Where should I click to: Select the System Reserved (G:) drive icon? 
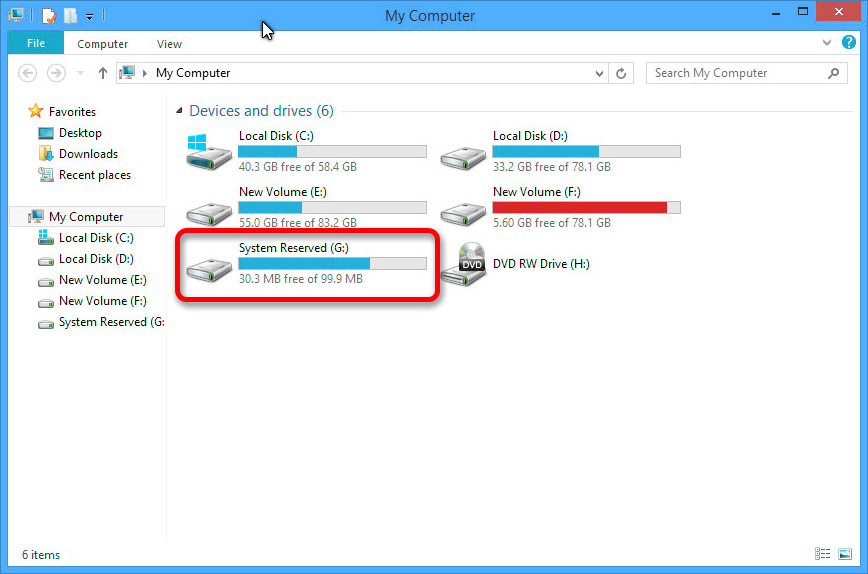pos(209,270)
